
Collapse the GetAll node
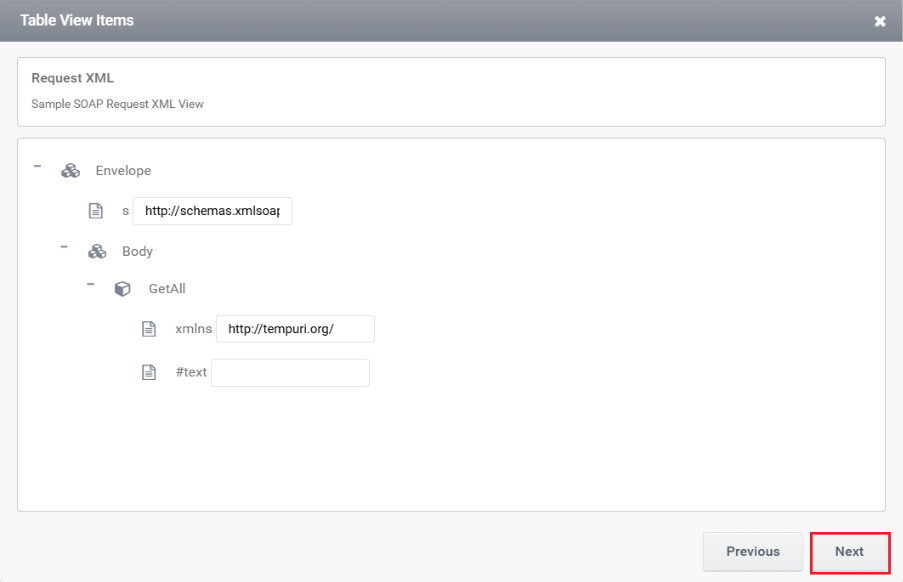coord(90,284)
